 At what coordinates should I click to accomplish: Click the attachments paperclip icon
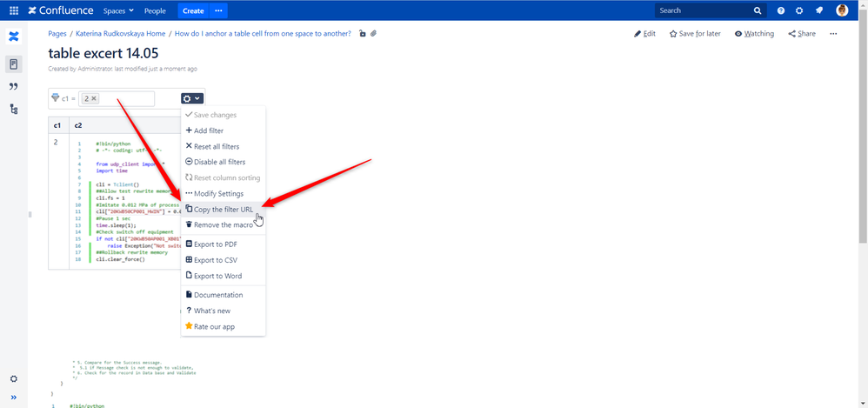(374, 34)
